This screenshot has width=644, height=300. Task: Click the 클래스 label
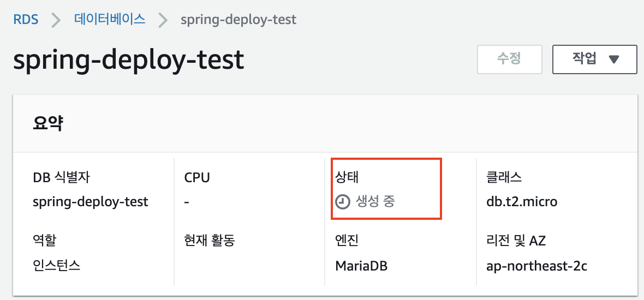[x=504, y=178]
